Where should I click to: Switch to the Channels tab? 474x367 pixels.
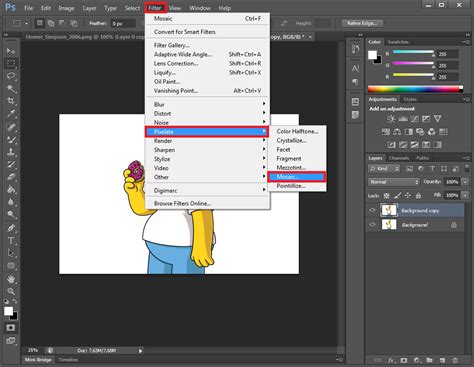[x=399, y=158]
